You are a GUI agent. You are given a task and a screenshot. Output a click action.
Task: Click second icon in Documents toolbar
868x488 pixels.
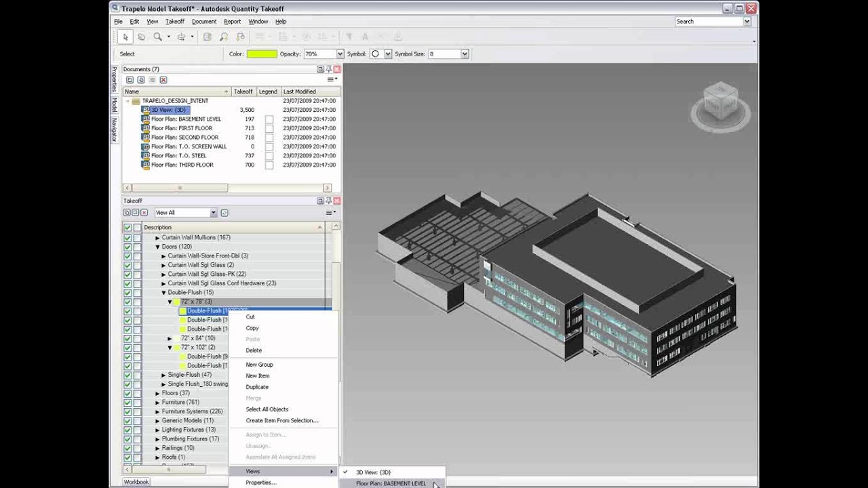[141, 80]
